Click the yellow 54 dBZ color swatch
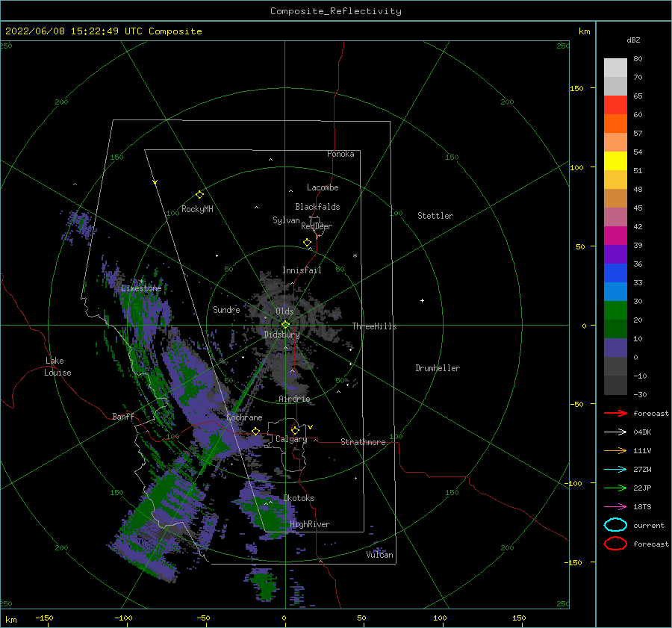This screenshot has width=672, height=628. tap(615, 161)
